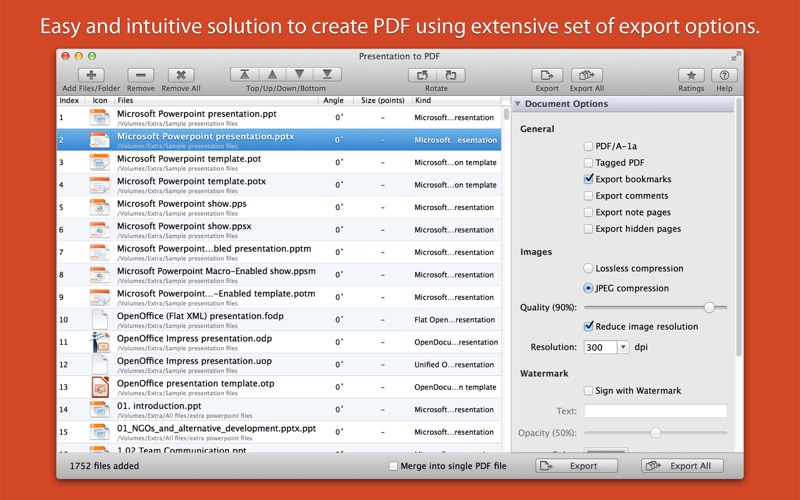Viewport: 800px width, 500px height.
Task: Enable the Tagged PDF checkbox
Action: click(x=588, y=163)
